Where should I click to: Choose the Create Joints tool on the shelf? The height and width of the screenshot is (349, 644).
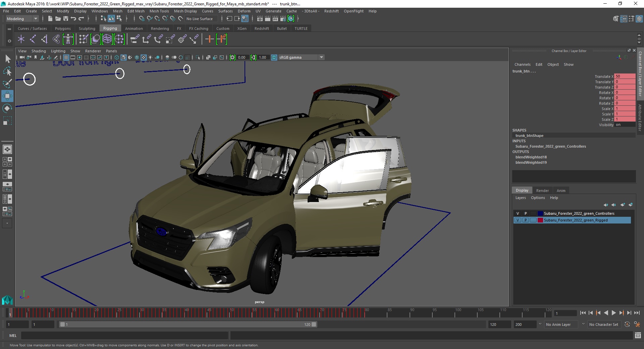pos(33,39)
